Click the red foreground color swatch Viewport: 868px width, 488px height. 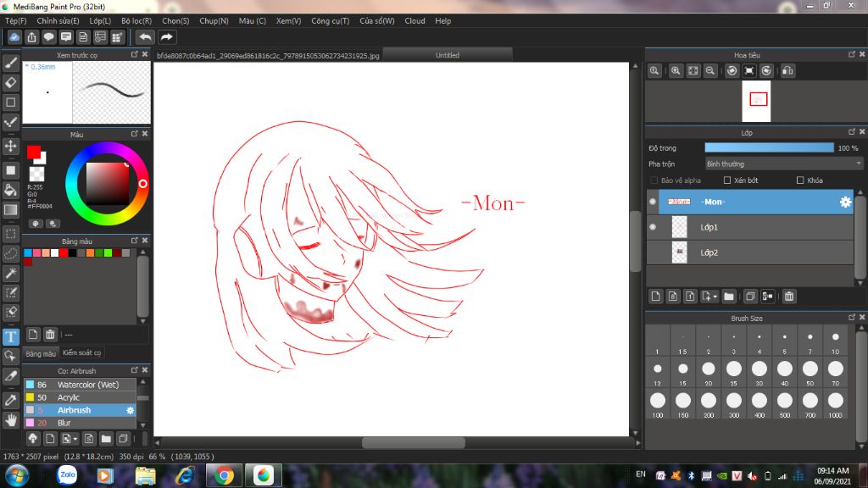33,152
